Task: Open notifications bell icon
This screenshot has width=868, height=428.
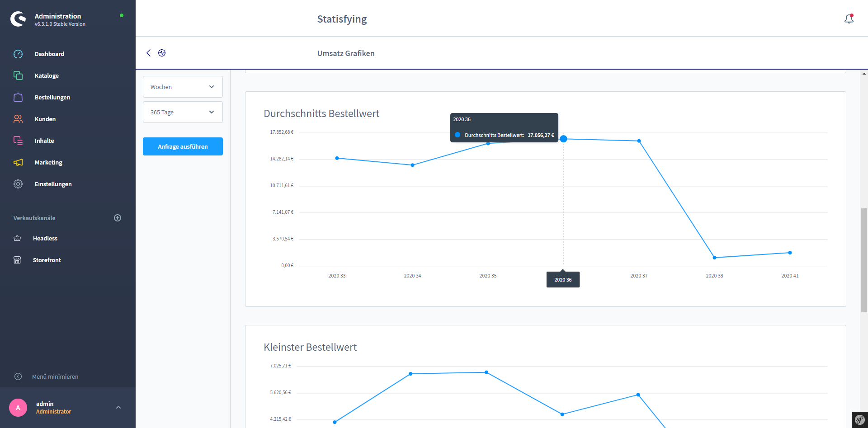Action: coord(849,19)
